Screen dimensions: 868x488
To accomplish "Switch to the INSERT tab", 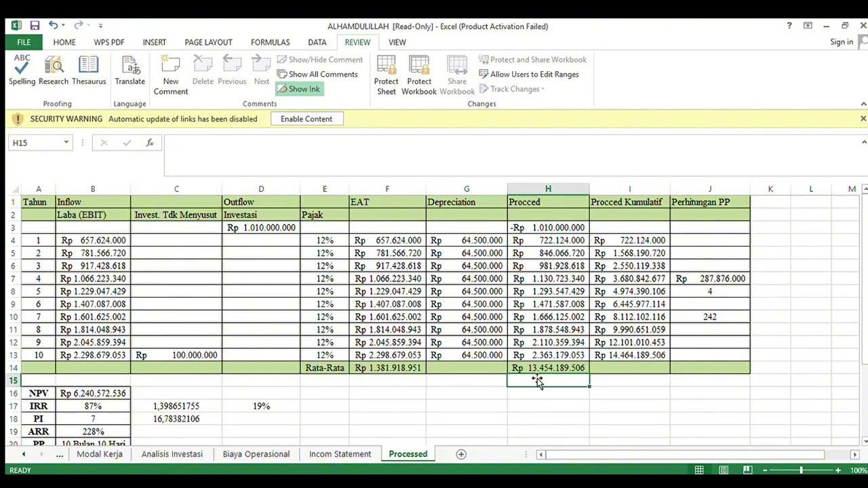I will (x=155, y=42).
